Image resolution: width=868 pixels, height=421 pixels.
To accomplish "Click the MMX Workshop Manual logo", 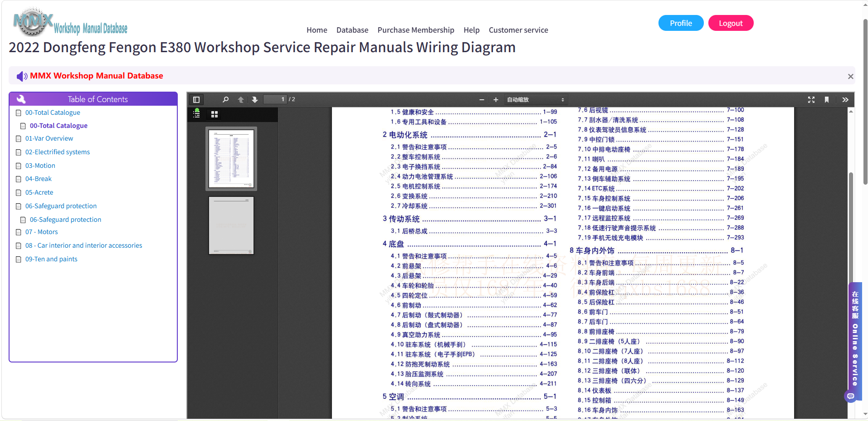I will (x=70, y=22).
